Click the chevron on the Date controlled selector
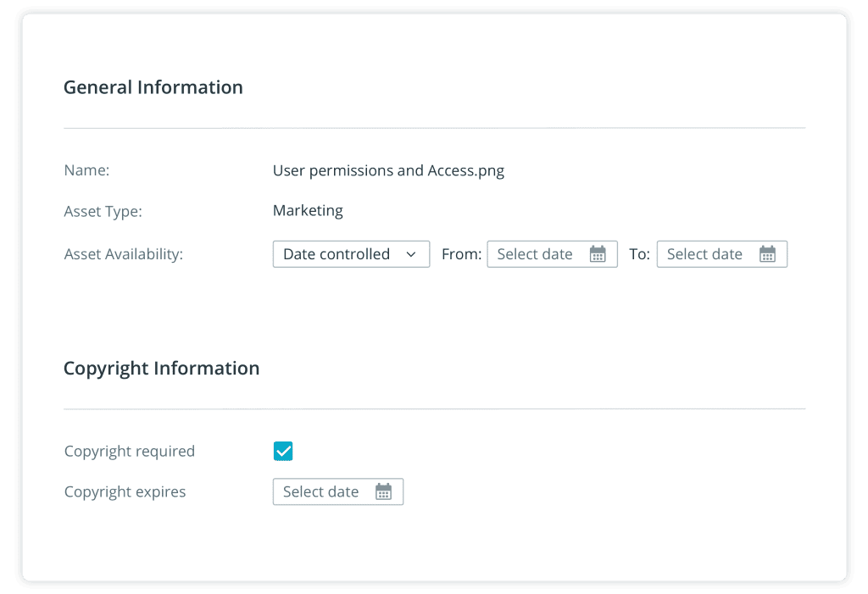Image resolution: width=868 pixels, height=594 pixels. (x=413, y=253)
